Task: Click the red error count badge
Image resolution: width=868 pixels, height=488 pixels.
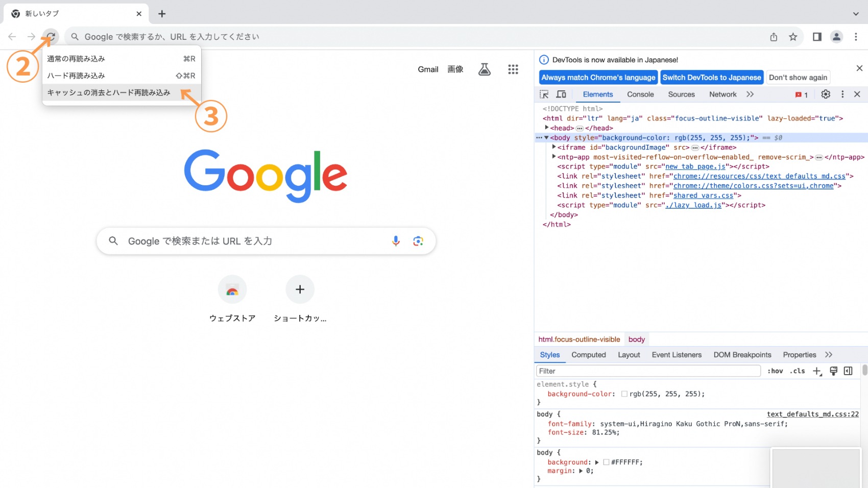Action: coord(801,95)
